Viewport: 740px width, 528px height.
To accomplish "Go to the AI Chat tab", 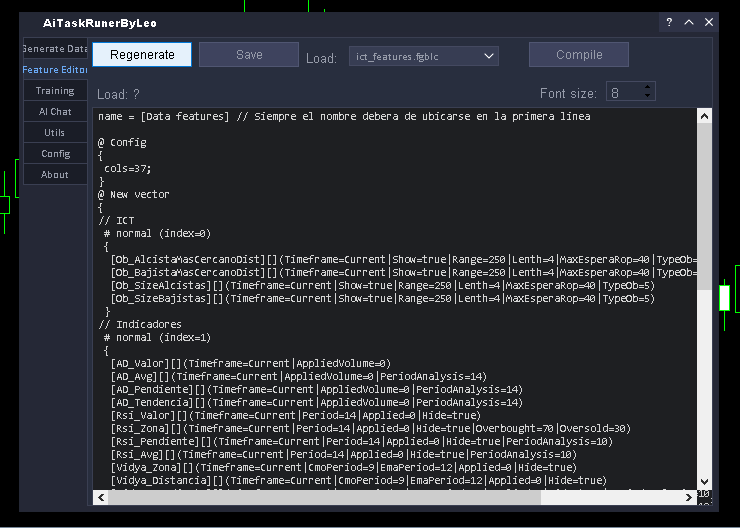I will coord(55,112).
